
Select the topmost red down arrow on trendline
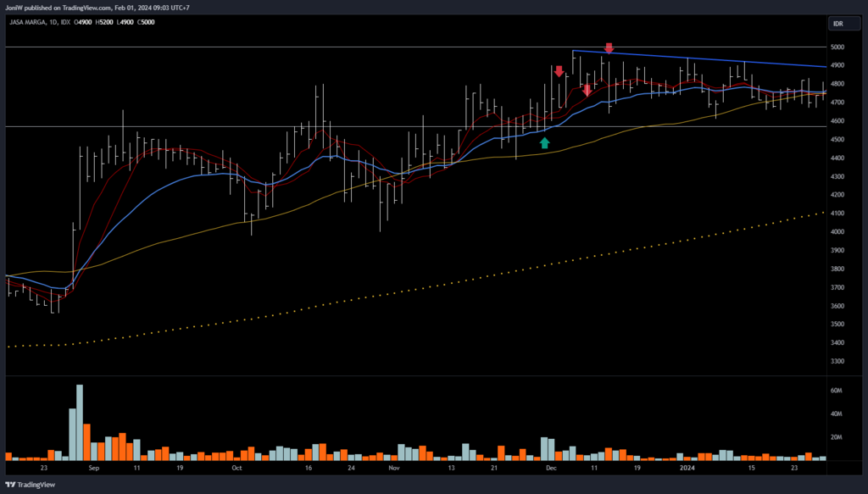609,47
